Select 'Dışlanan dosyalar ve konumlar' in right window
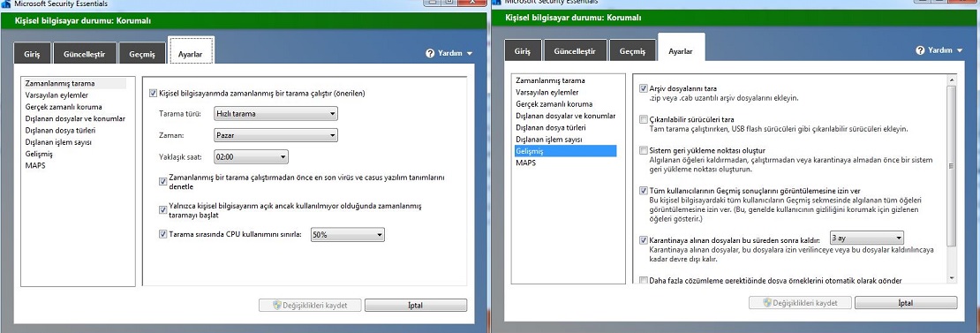The height and width of the screenshot is (333, 980). 566,116
